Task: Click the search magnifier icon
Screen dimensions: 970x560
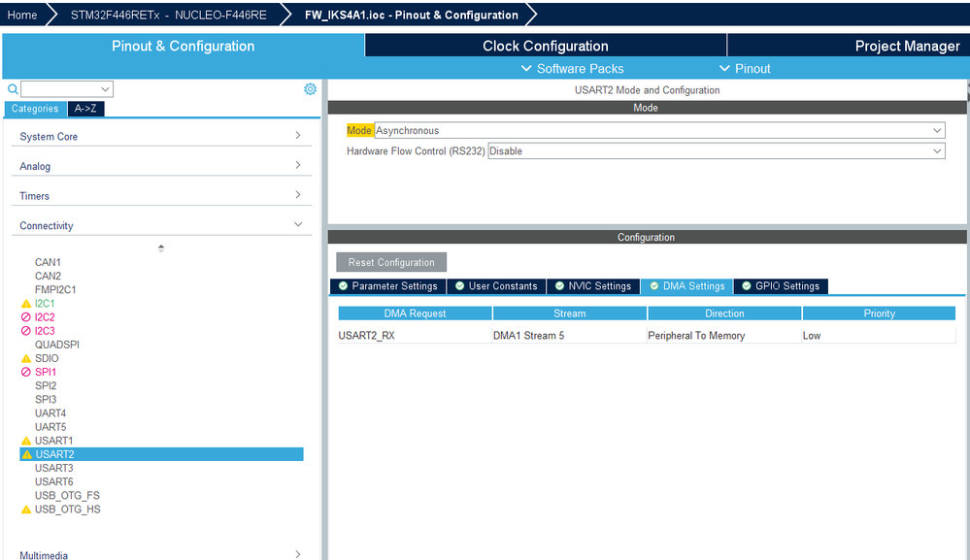Action: pos(13,89)
